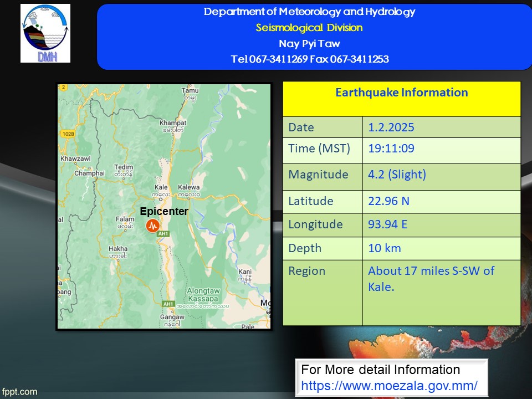Click 'For More detail Information' text
The width and height of the screenshot is (532, 399).
point(380,370)
